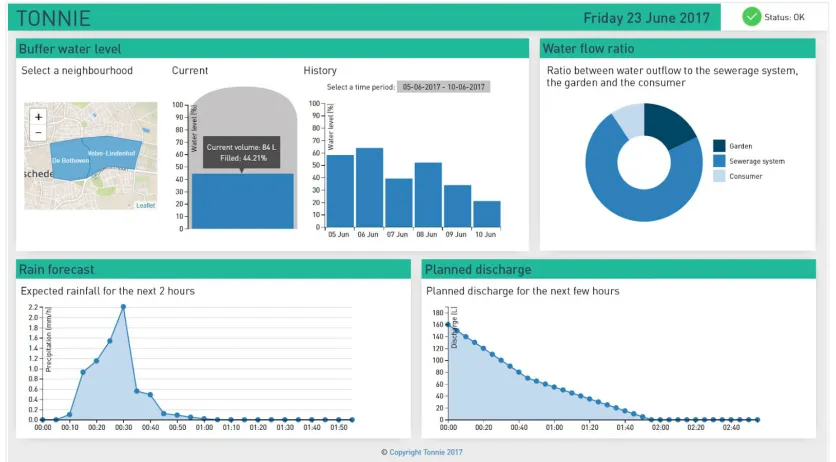The height and width of the screenshot is (462, 836).
Task: Zoom out on the neighbourhood map
Action: pos(38,133)
